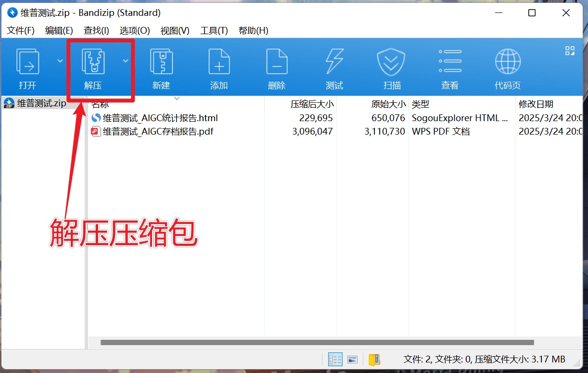Viewport: 588px width, 373px height.
Task: Open the 帮助(H) menu
Action: click(x=254, y=30)
